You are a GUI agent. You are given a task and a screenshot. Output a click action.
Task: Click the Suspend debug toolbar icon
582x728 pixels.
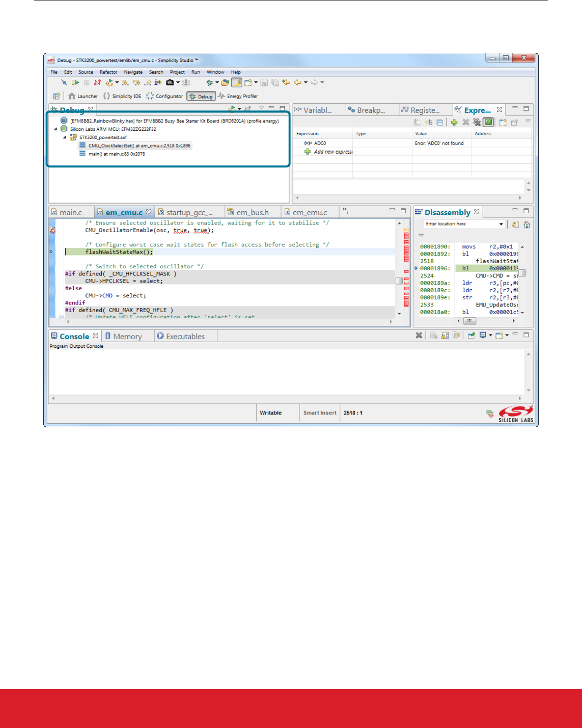click(87, 82)
